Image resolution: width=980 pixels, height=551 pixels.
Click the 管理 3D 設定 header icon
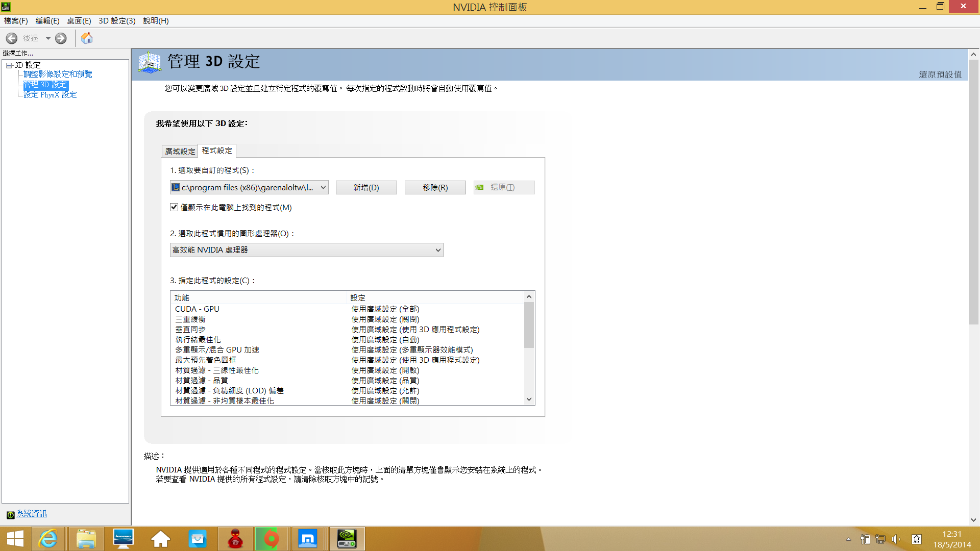tap(150, 62)
